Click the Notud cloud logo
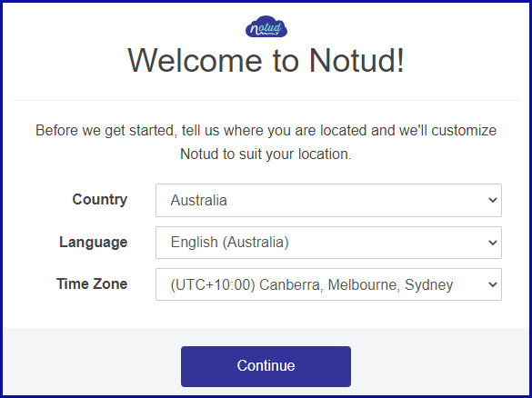The height and width of the screenshot is (398, 532). coord(266,26)
